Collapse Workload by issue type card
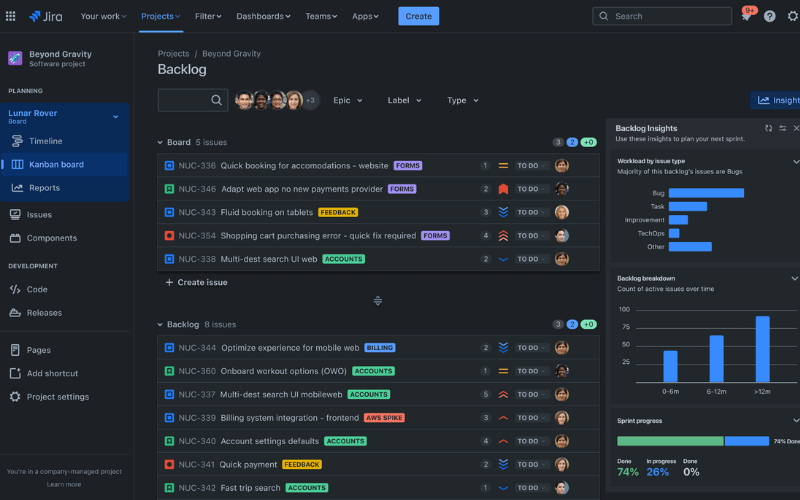800x500 pixels. tap(795, 161)
